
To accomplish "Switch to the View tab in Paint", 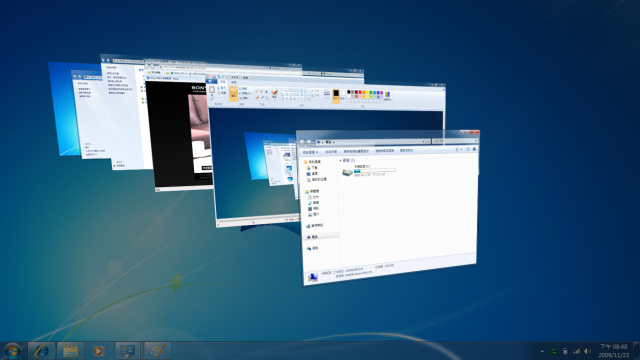I will tap(234, 82).
